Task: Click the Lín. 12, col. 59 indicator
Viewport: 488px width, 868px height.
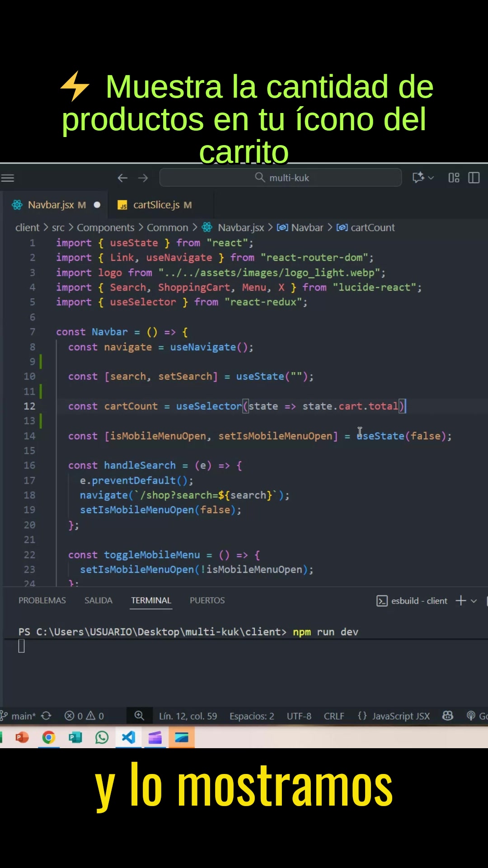Action: point(188,716)
